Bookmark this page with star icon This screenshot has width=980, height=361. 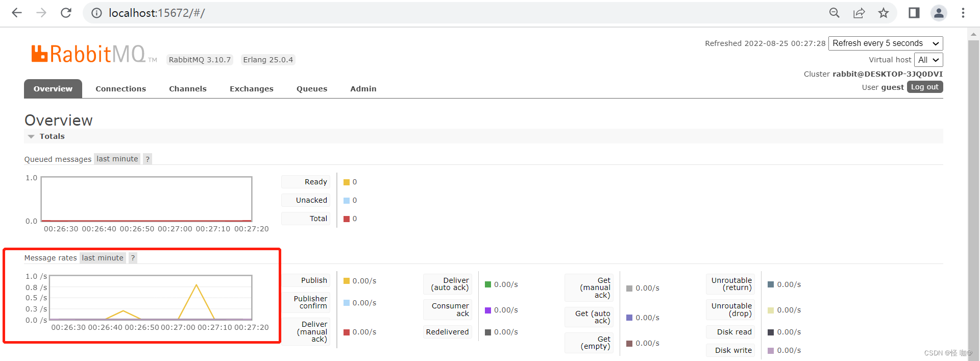(x=884, y=13)
